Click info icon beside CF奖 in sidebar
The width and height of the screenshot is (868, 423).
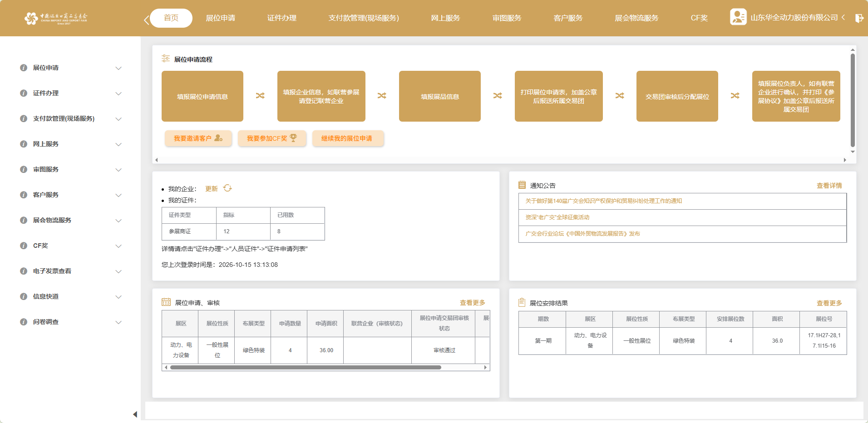point(24,246)
